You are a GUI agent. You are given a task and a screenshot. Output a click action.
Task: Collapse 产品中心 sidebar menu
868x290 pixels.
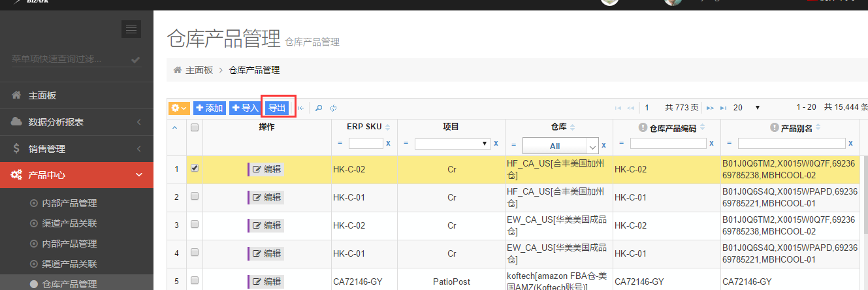pyautogui.click(x=76, y=175)
